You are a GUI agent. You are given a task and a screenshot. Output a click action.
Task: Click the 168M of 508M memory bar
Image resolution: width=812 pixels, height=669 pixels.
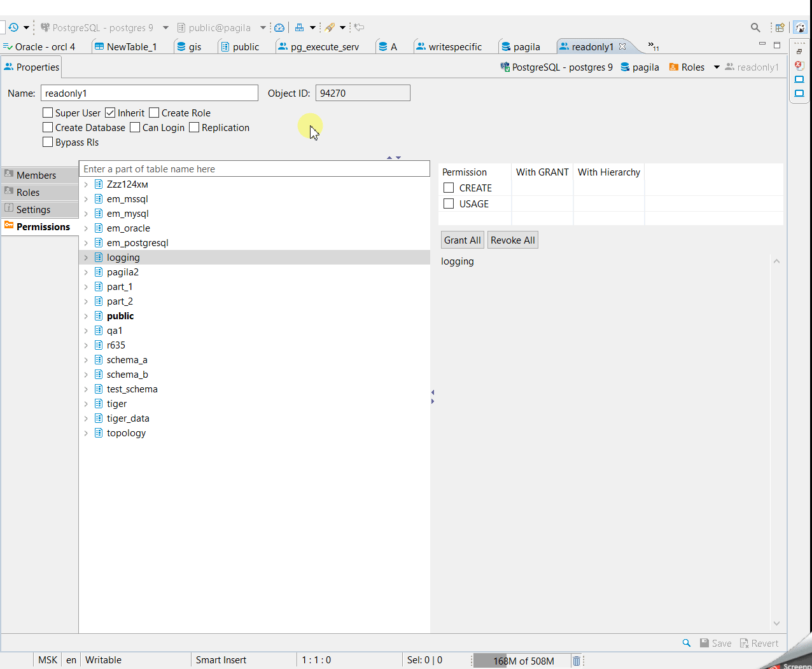point(522,660)
